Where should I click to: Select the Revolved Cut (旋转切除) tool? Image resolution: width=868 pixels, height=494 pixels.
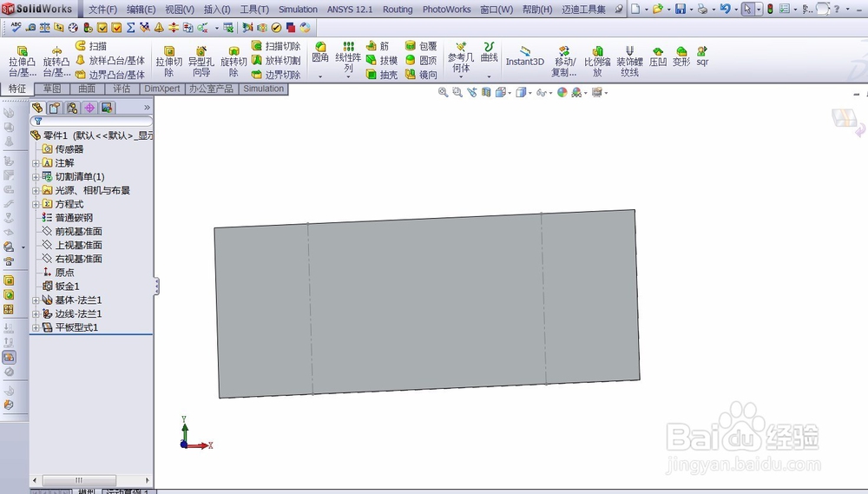pos(233,62)
